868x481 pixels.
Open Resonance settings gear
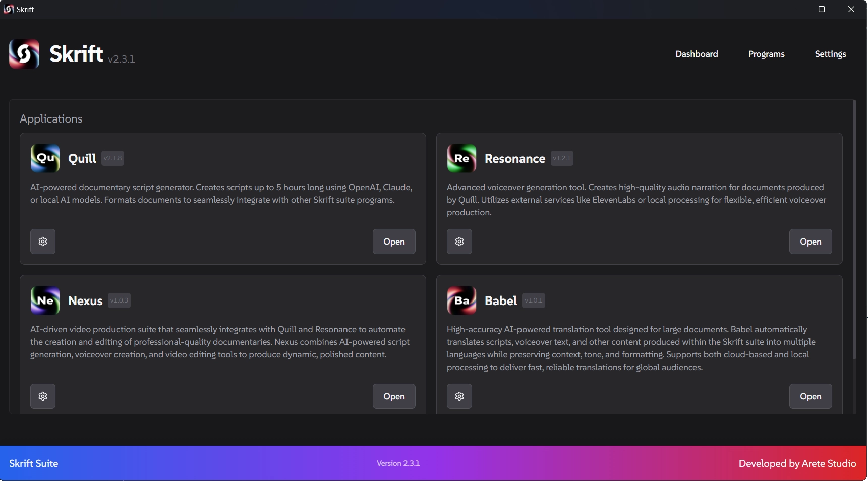click(x=459, y=242)
